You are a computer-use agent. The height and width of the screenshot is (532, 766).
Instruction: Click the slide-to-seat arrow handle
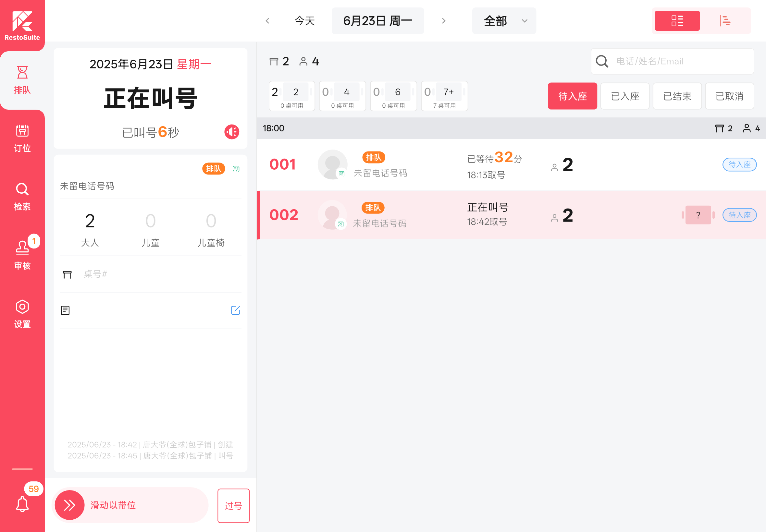pos(70,505)
